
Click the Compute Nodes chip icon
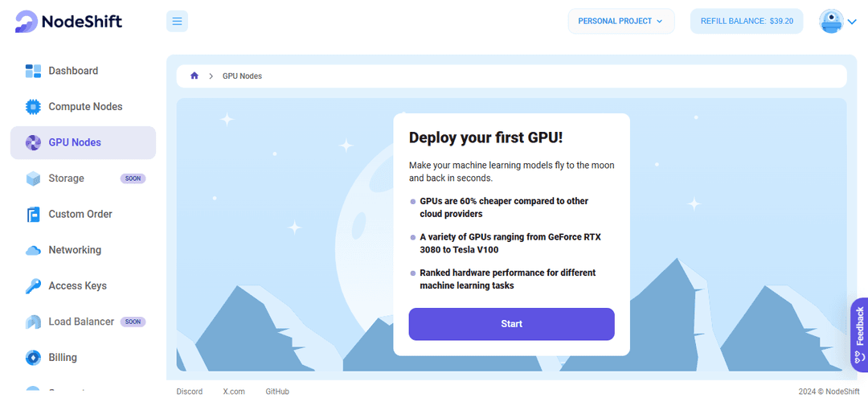point(33,106)
